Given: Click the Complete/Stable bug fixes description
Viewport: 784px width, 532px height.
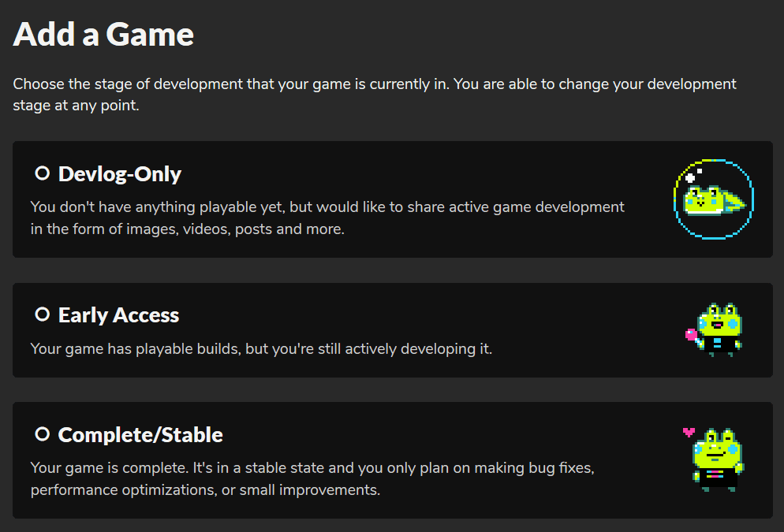Looking at the screenshot, I should click(312, 478).
